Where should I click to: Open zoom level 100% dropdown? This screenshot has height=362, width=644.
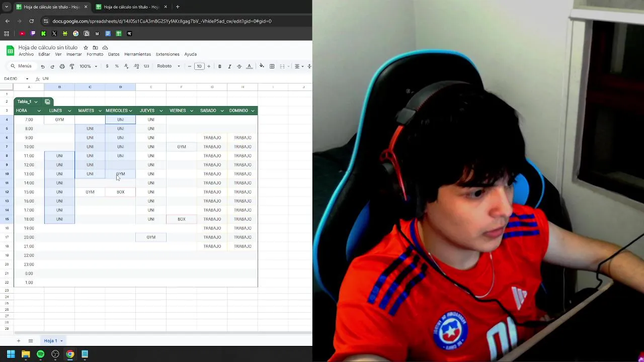pos(88,66)
